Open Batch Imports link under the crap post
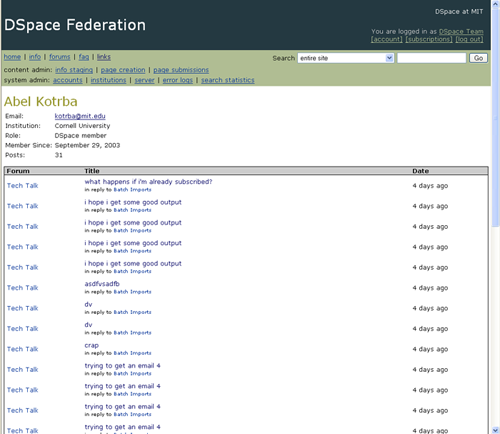Image resolution: width=500 pixels, height=434 pixels. (132, 353)
